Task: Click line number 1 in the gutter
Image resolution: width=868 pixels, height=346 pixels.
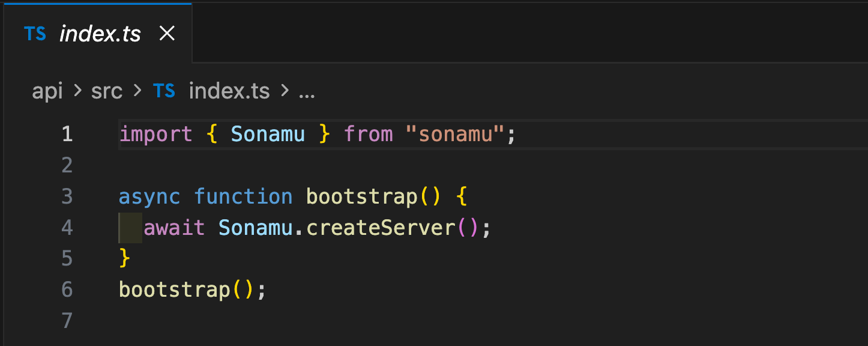Action: tap(67, 133)
